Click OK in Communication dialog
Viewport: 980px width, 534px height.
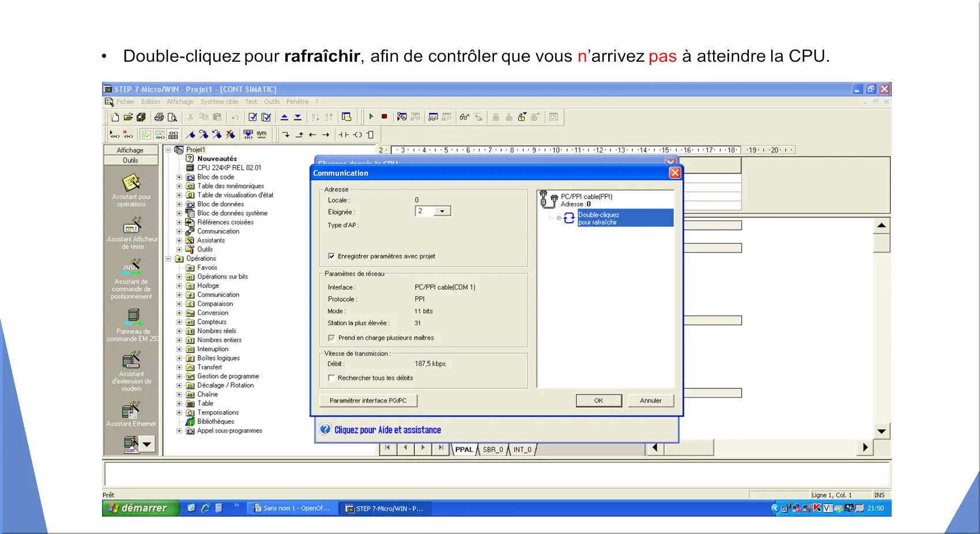(x=599, y=401)
